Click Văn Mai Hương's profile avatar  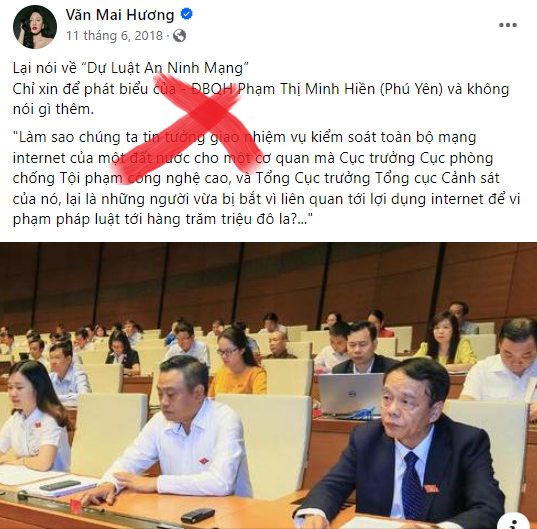pyautogui.click(x=35, y=27)
